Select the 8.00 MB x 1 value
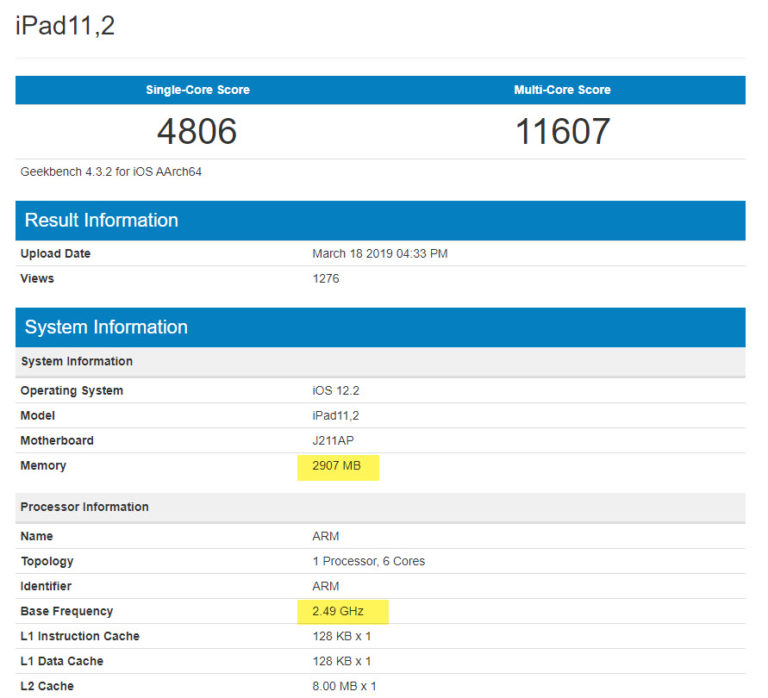 coord(344,686)
